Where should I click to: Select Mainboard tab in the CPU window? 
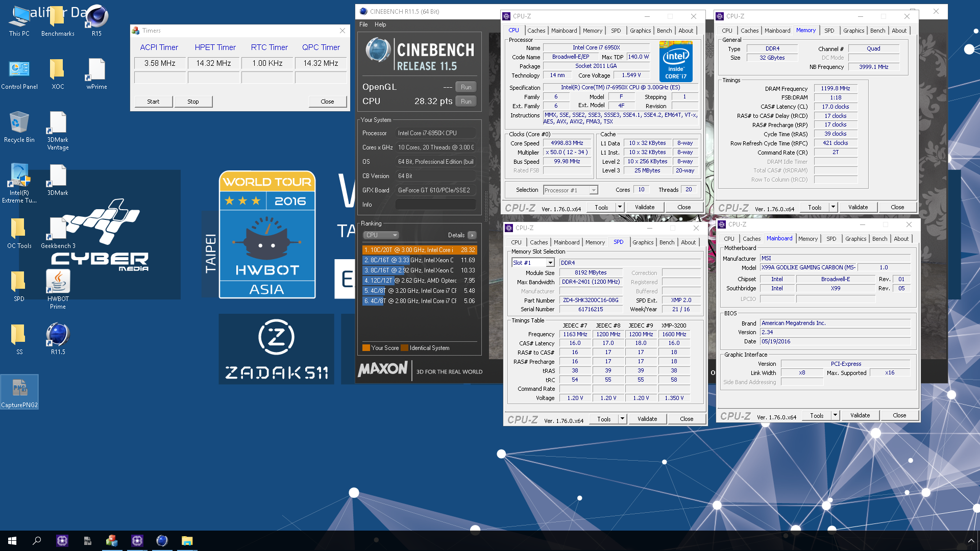click(564, 31)
